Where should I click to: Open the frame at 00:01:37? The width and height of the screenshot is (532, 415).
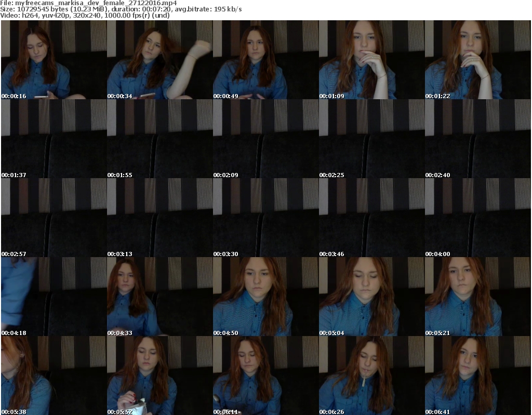pos(54,139)
